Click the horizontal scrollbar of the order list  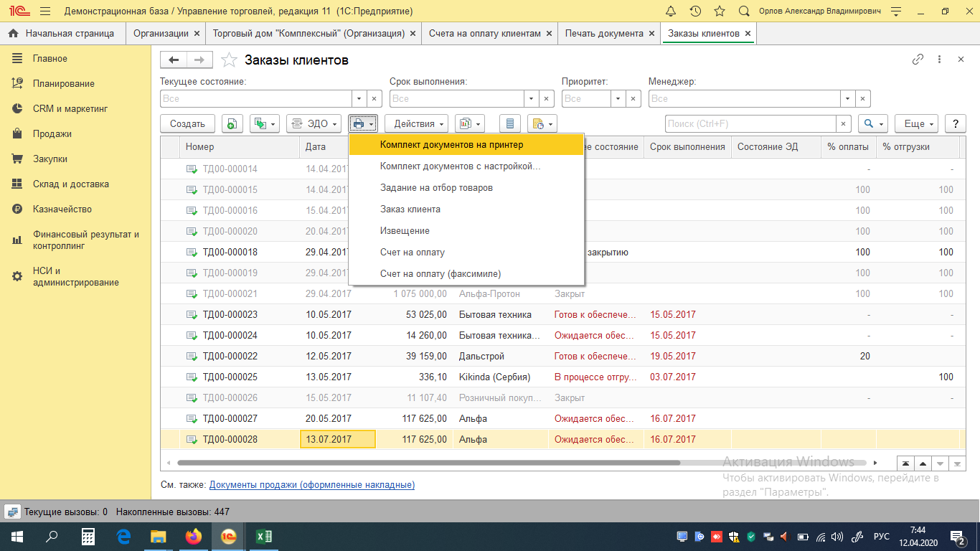[428, 463]
